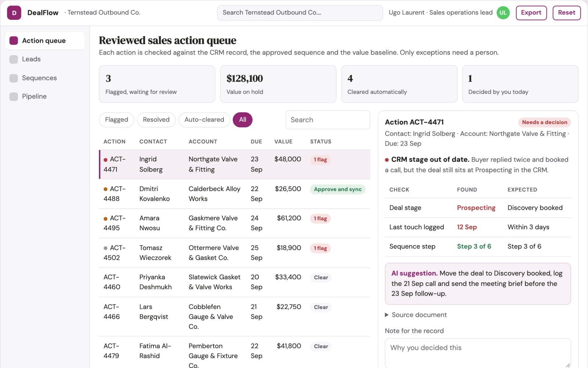Select contact Priyanka Deshmukh
The width and height of the screenshot is (588, 368).
tap(155, 282)
